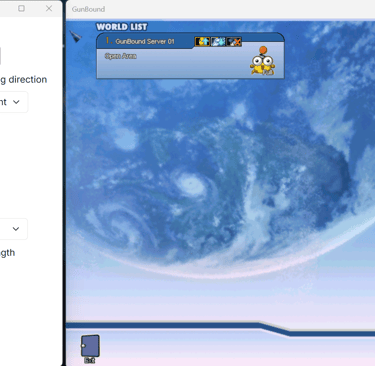Close the left settings window
This screenshot has height=366, width=375.
pos(49,8)
